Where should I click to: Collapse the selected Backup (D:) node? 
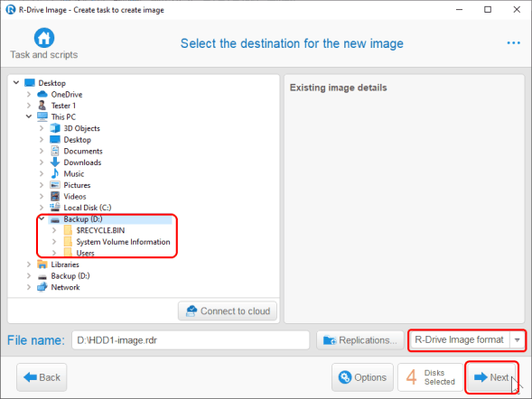pyautogui.click(x=42, y=218)
